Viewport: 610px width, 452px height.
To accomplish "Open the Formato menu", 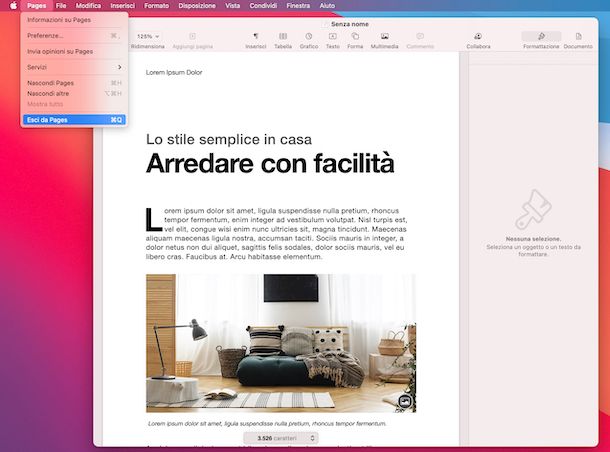I will tap(156, 5).
